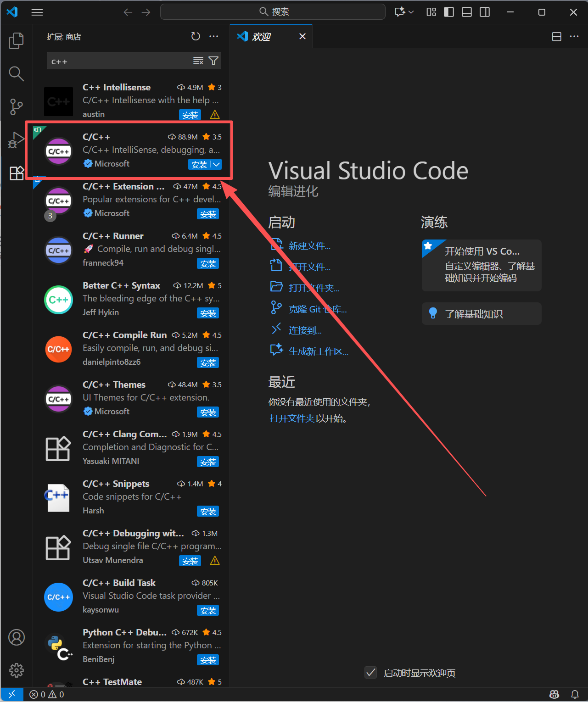Install Python C++ Debugger extension

208,660
